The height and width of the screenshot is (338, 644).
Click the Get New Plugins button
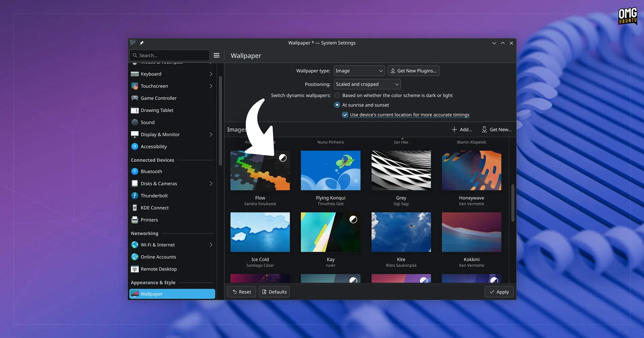(413, 71)
